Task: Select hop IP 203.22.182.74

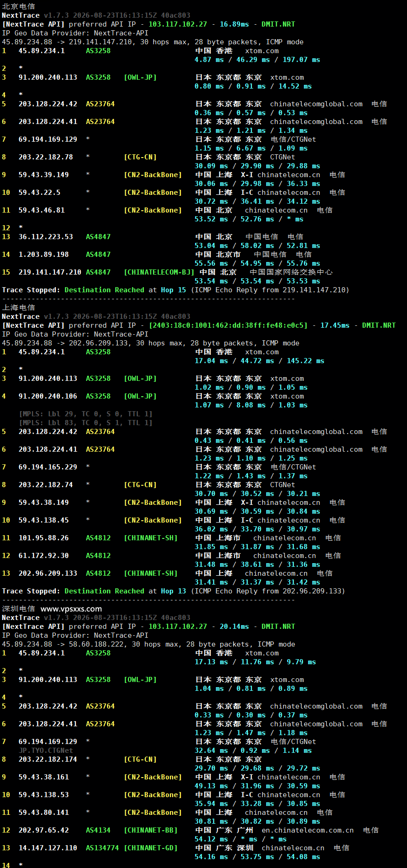Action: pyautogui.click(x=46, y=485)
